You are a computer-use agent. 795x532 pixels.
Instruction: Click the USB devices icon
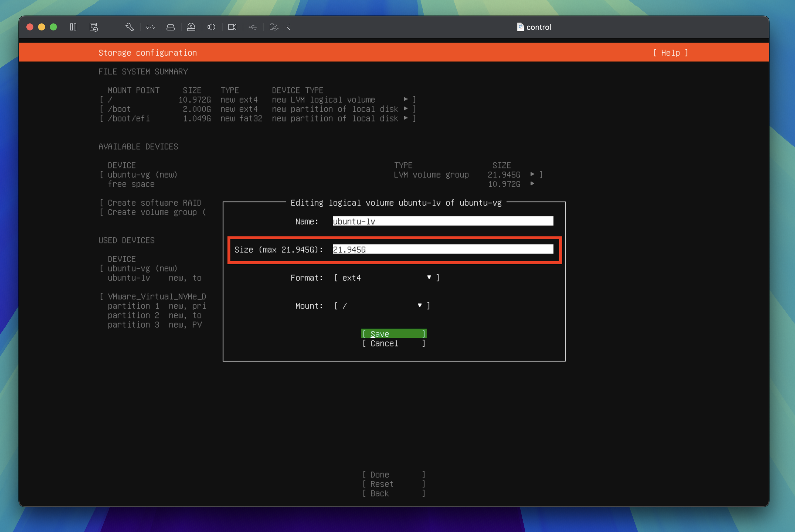click(x=253, y=27)
